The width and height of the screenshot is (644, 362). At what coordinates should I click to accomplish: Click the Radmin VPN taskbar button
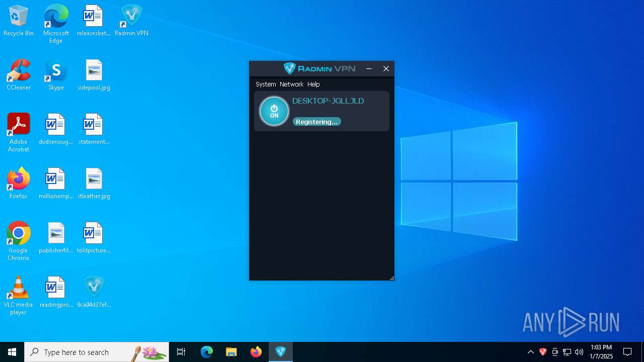point(281,352)
